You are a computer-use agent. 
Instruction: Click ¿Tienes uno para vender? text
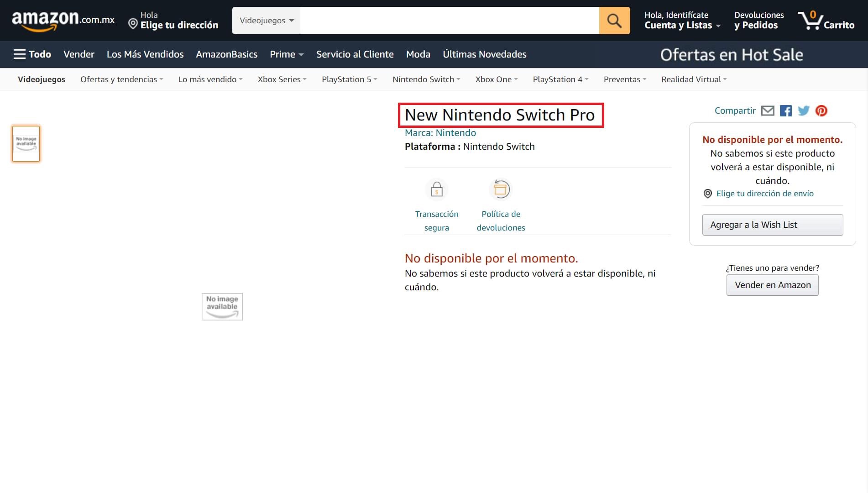point(773,268)
